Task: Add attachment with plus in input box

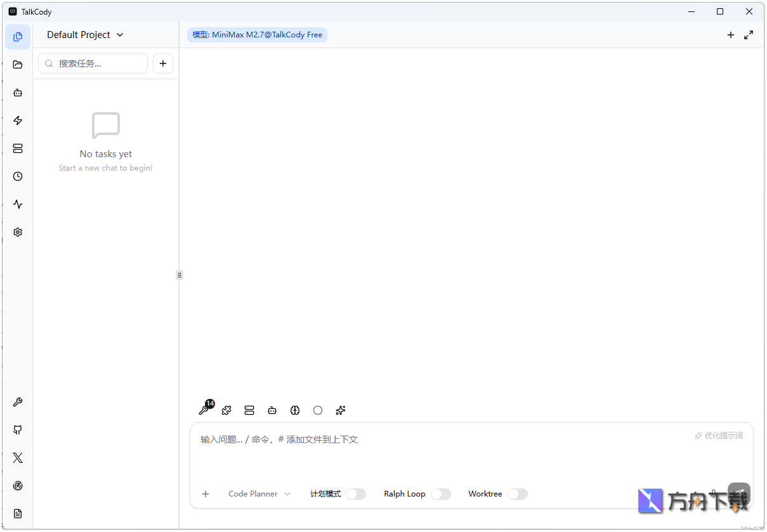Action: 206,494
